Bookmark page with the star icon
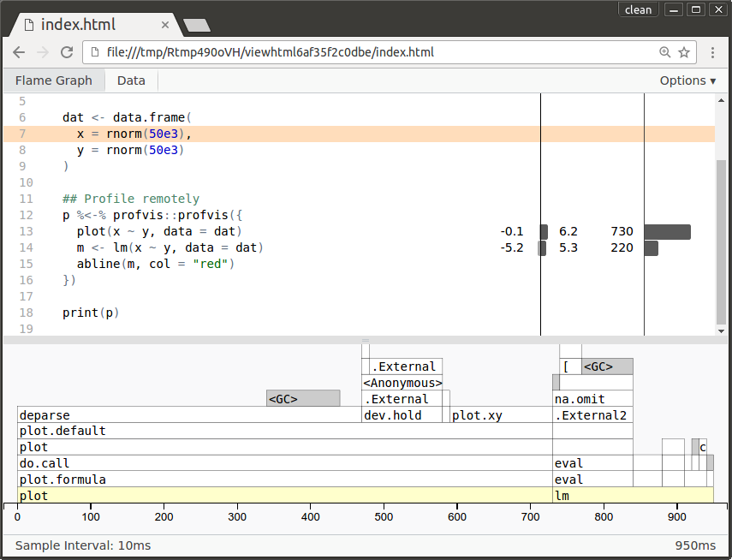Image resolution: width=732 pixels, height=560 pixels. [x=684, y=52]
